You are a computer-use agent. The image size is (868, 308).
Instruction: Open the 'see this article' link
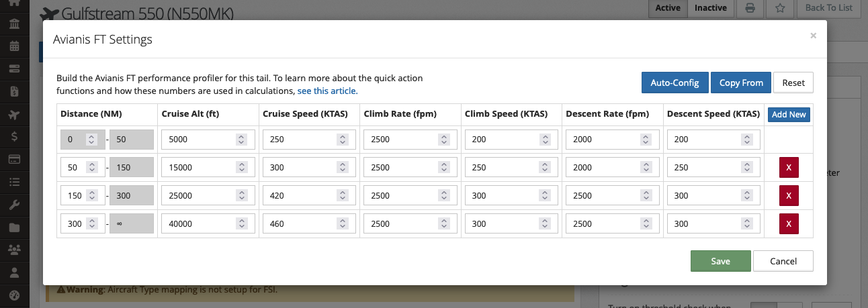[327, 91]
